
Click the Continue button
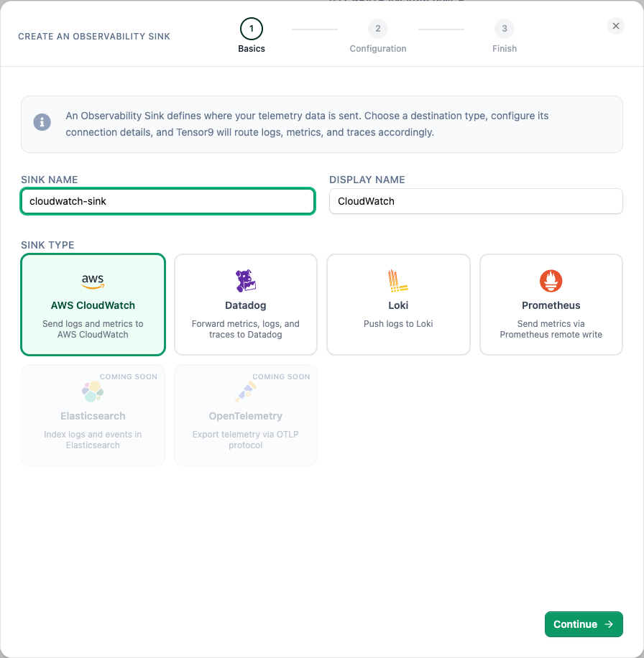pyautogui.click(x=584, y=624)
